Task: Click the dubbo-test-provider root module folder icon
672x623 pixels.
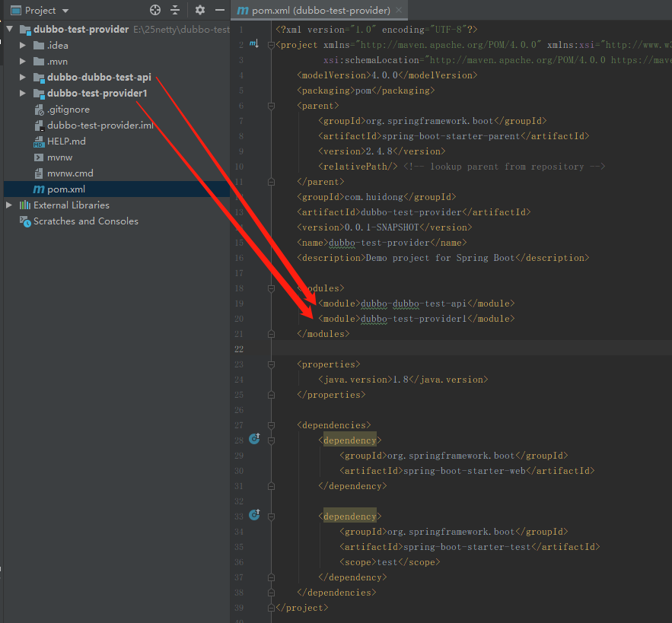Action: coord(25,30)
